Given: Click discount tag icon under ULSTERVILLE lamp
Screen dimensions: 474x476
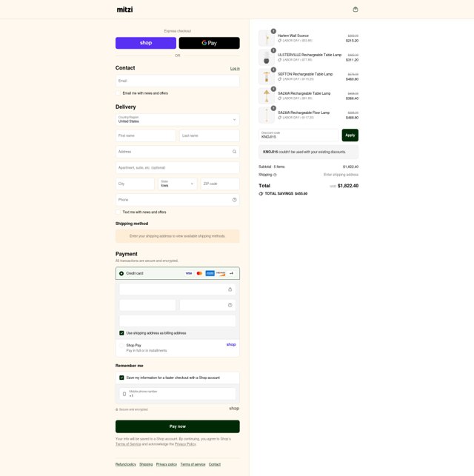Looking at the screenshot, I should tap(280, 60).
